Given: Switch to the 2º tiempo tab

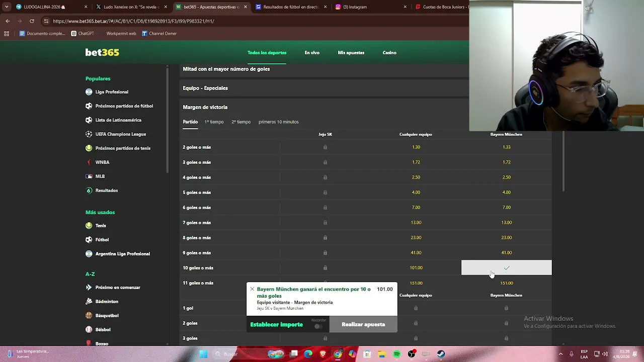Looking at the screenshot, I should pyautogui.click(x=241, y=122).
